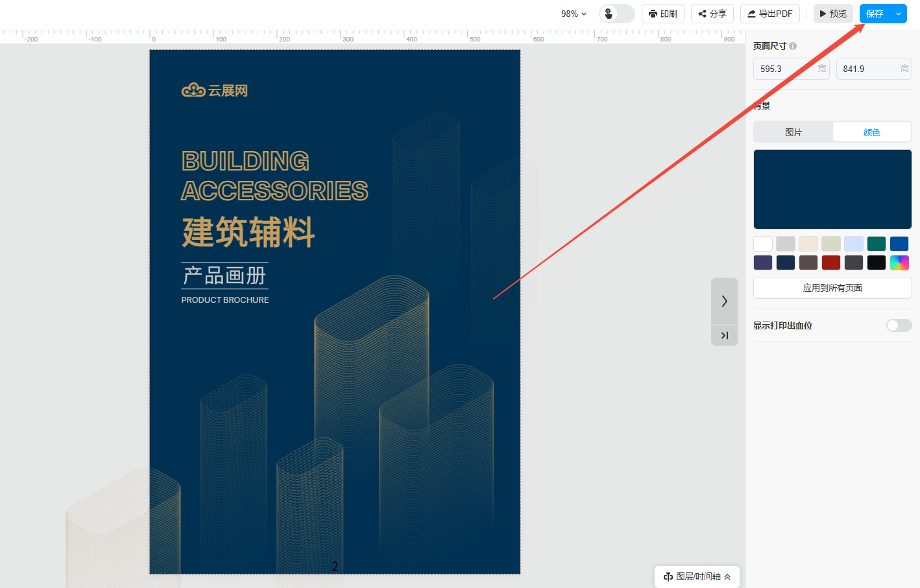Click 应用到所有页面 button
Screen dimensions: 920x588
pyautogui.click(x=832, y=288)
